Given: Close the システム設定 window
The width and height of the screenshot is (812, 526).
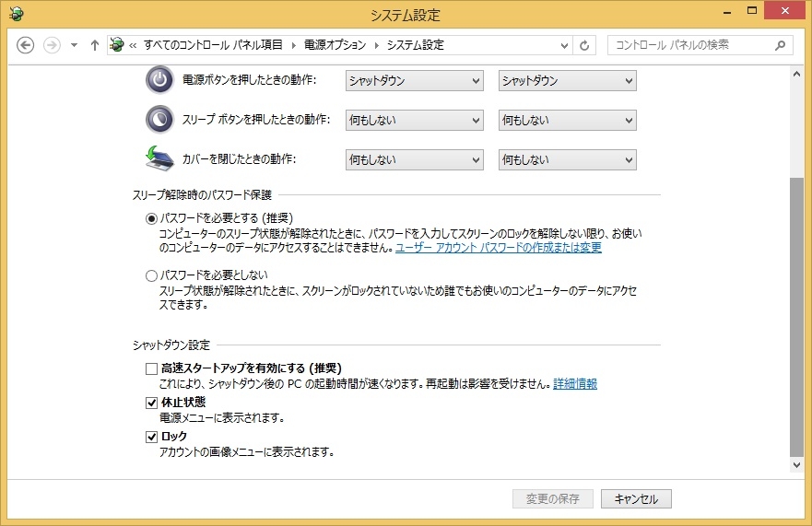Looking at the screenshot, I should coord(785,10).
